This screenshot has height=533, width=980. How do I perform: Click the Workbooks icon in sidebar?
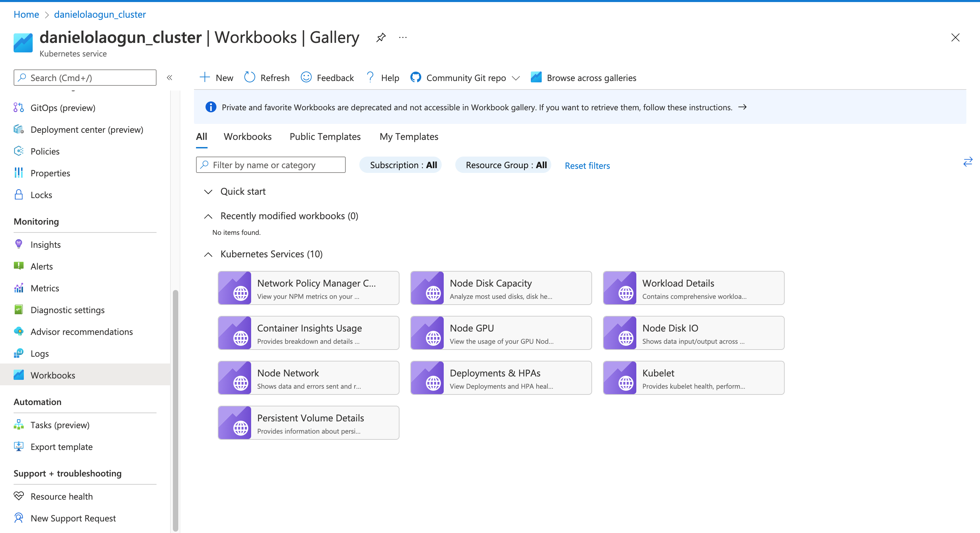(19, 375)
